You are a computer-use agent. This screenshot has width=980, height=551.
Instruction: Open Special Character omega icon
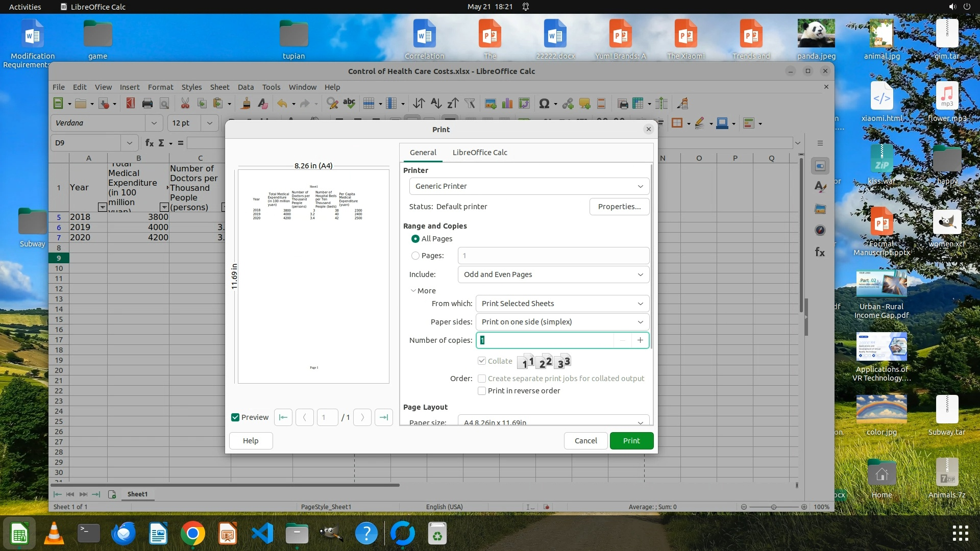[544, 104]
